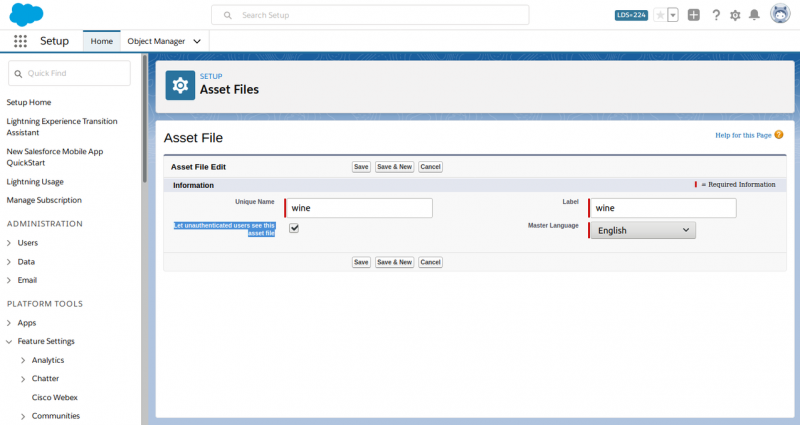Open the notifications bell icon
The image size is (800, 425).
pos(754,15)
